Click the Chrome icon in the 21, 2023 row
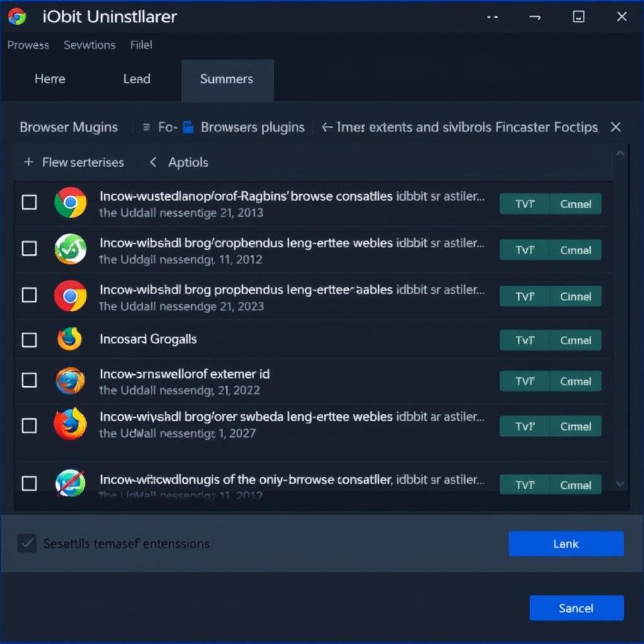The height and width of the screenshot is (644, 644). click(70, 296)
